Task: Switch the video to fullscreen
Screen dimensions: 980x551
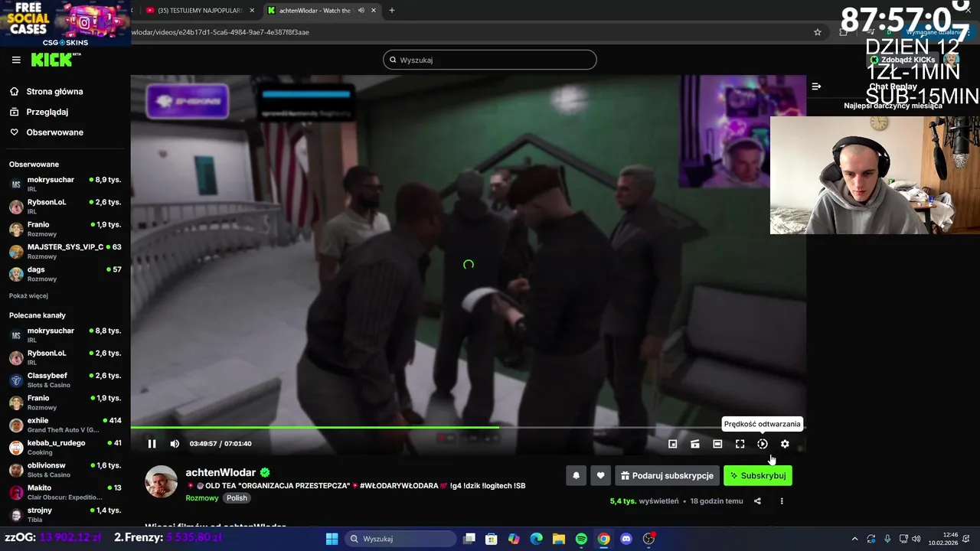Action: pyautogui.click(x=740, y=444)
